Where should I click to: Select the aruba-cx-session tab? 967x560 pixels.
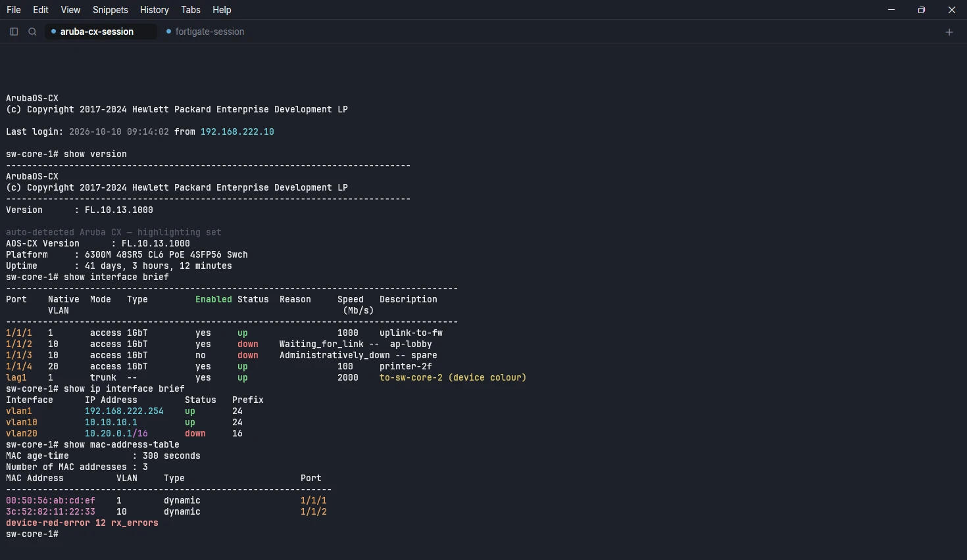101,32
